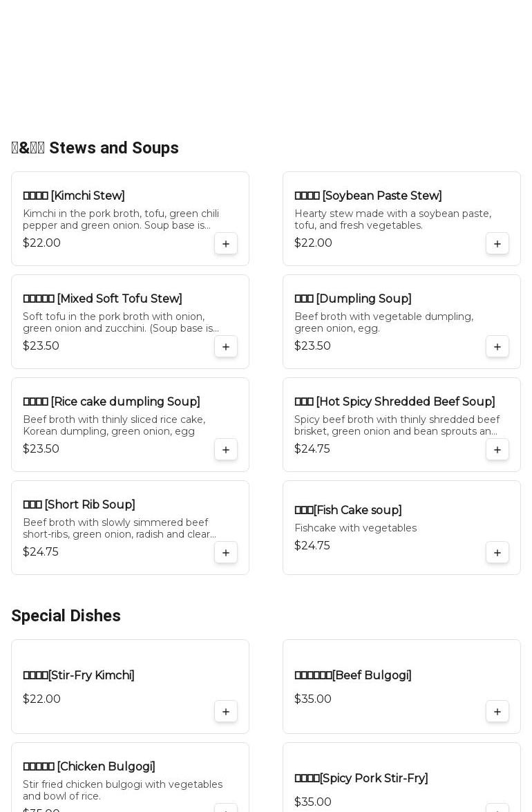Add Beef Bulgogi to the order
Image resolution: width=532 pixels, height=812 pixels.
coord(497,711)
